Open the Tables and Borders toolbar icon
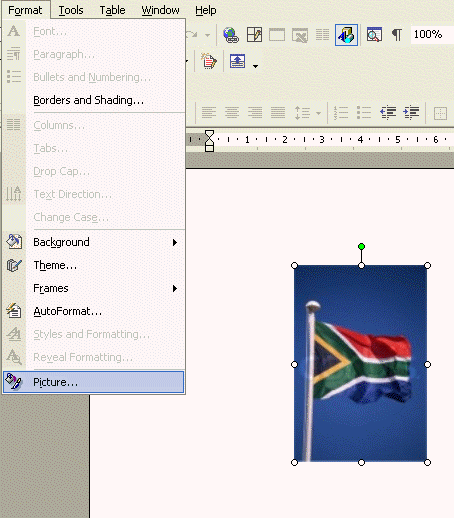This screenshot has height=518, width=454. point(254,35)
